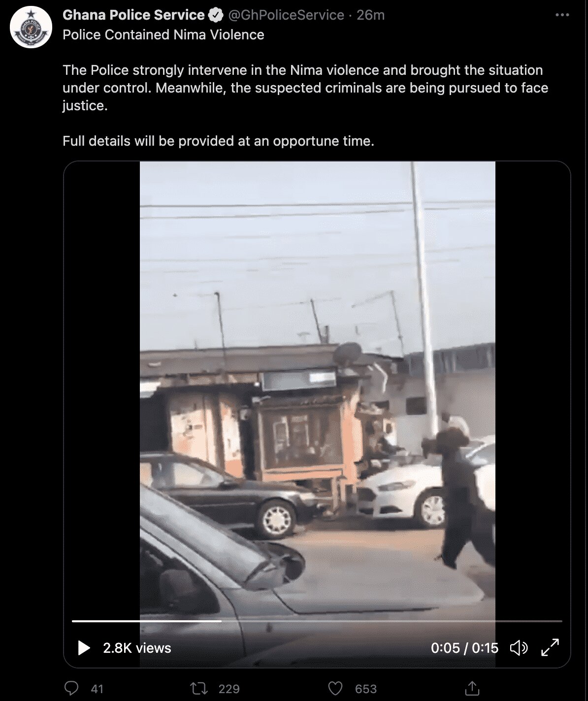The height and width of the screenshot is (701, 588).
Task: Click the video frame thumbnail
Action: pos(317,389)
